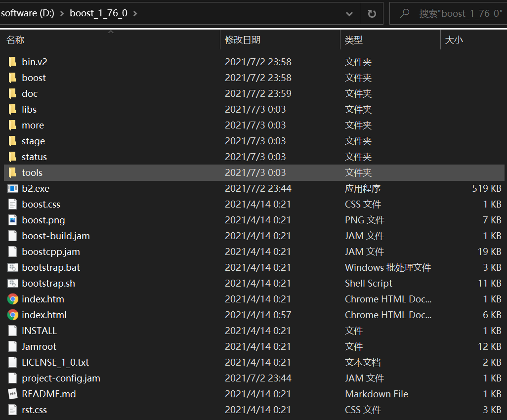Click the tools folder icon

tap(12, 172)
